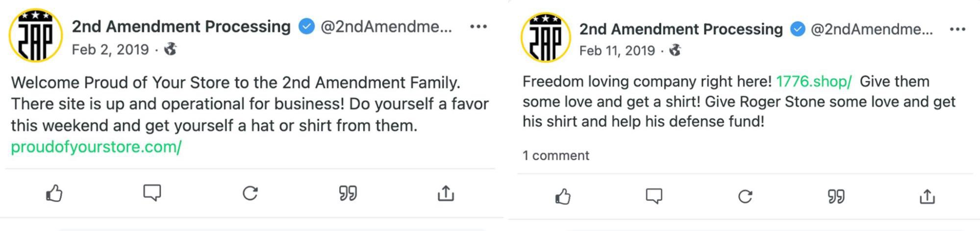Open 2nd Amendment Processing name on right post
The image size is (980, 231).
click(x=680, y=29)
